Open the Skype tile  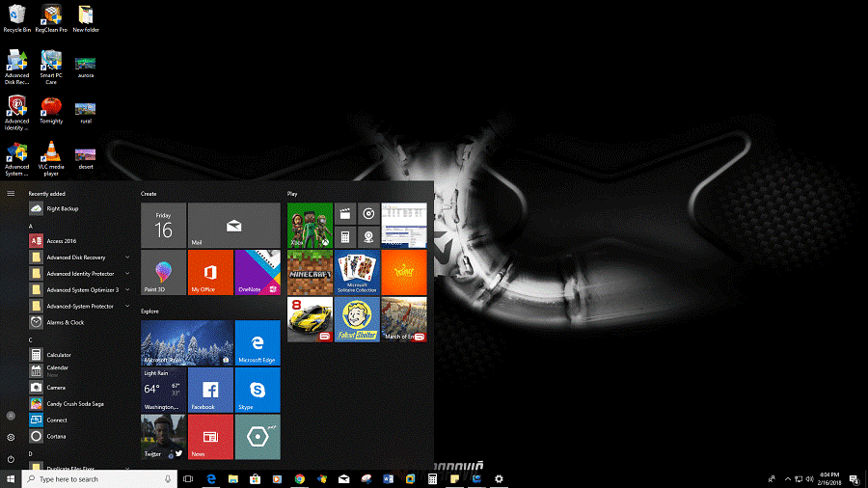(258, 390)
